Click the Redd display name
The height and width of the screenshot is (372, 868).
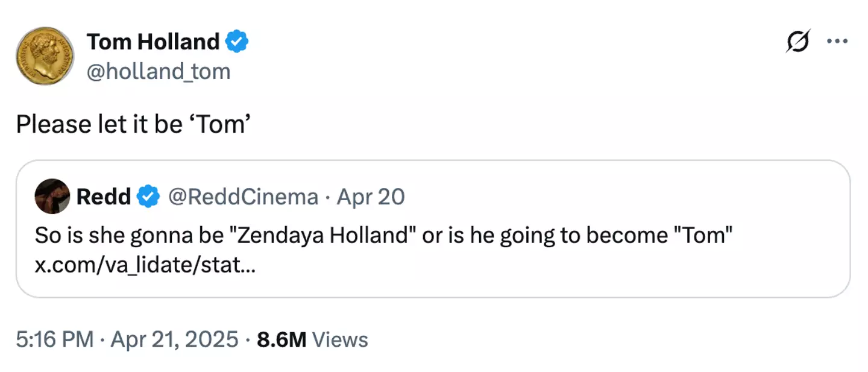(x=103, y=196)
